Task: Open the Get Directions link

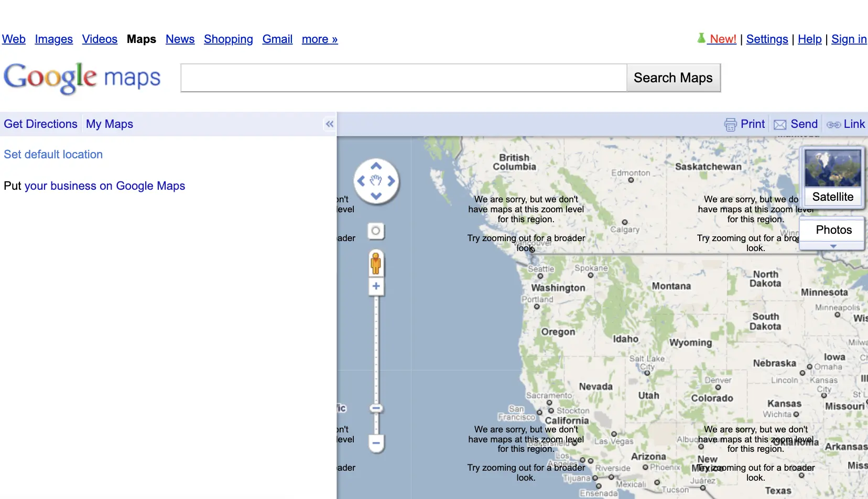Action: point(41,124)
